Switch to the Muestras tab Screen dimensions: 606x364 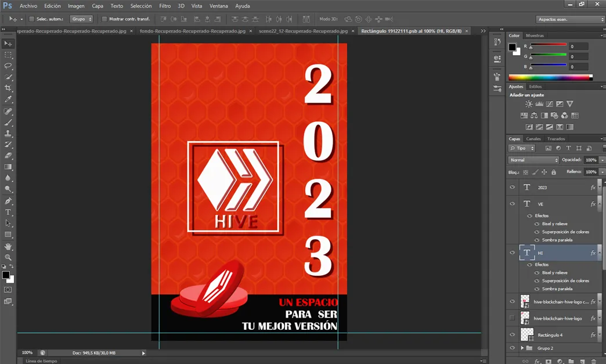(x=535, y=35)
